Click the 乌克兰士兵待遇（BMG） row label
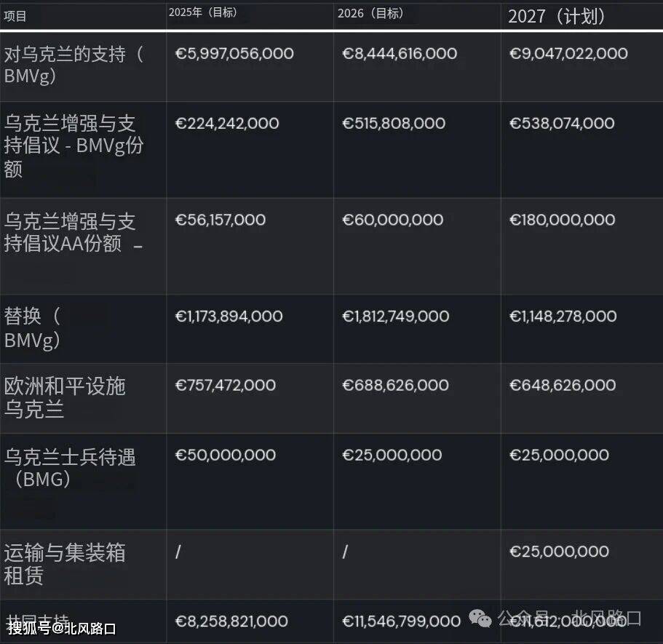Screen dimensions: 663x644 70,468
